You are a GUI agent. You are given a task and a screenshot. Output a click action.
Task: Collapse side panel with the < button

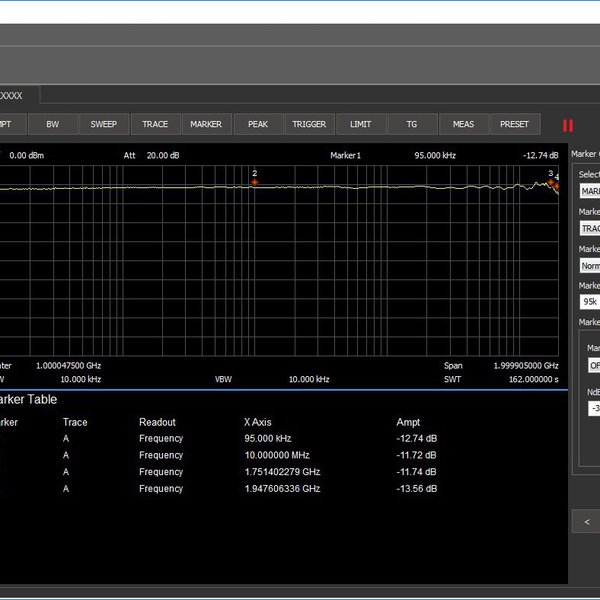point(587,521)
